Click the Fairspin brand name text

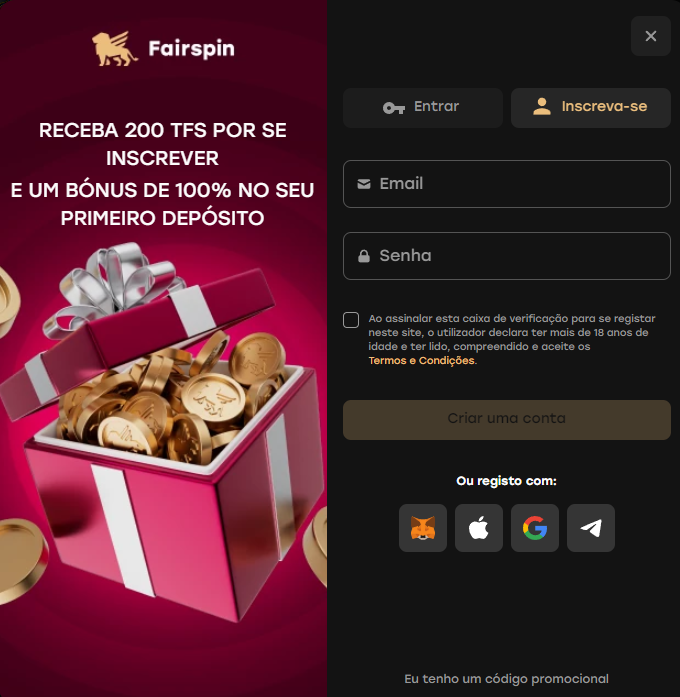click(191, 49)
